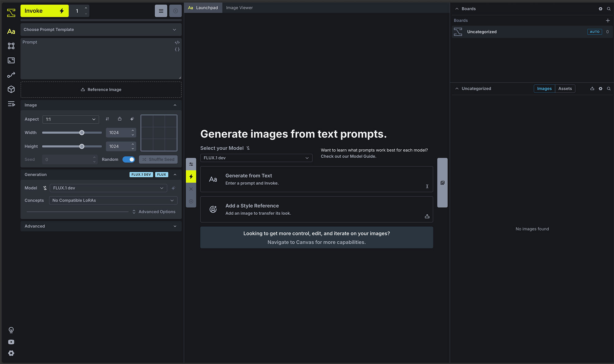Click the lightbulb support icon
This screenshot has width=614, height=364.
pos(11,330)
